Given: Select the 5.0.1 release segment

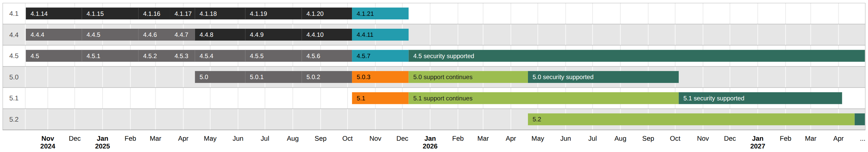Looking at the screenshot, I should pos(273,77).
